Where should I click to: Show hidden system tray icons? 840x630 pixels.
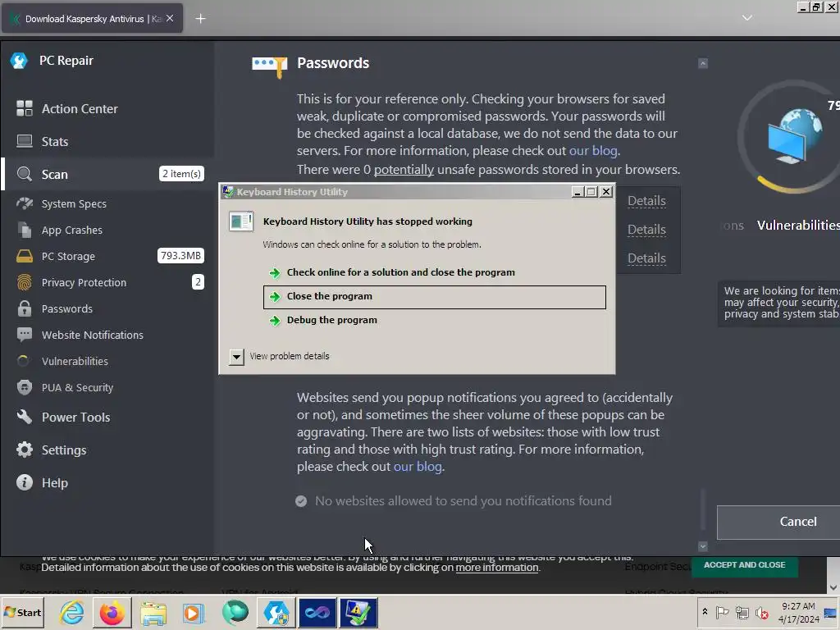705,612
